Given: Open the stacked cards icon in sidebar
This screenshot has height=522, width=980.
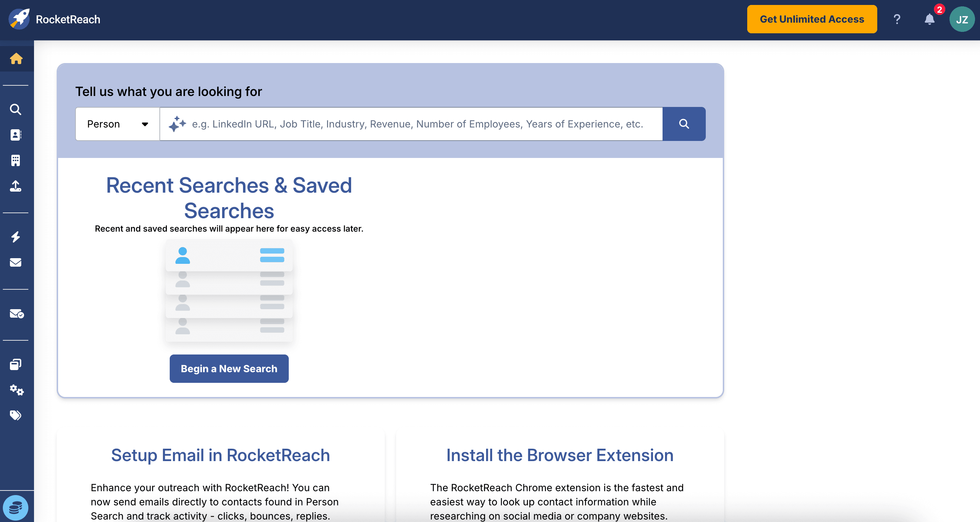Looking at the screenshot, I should click(16, 365).
